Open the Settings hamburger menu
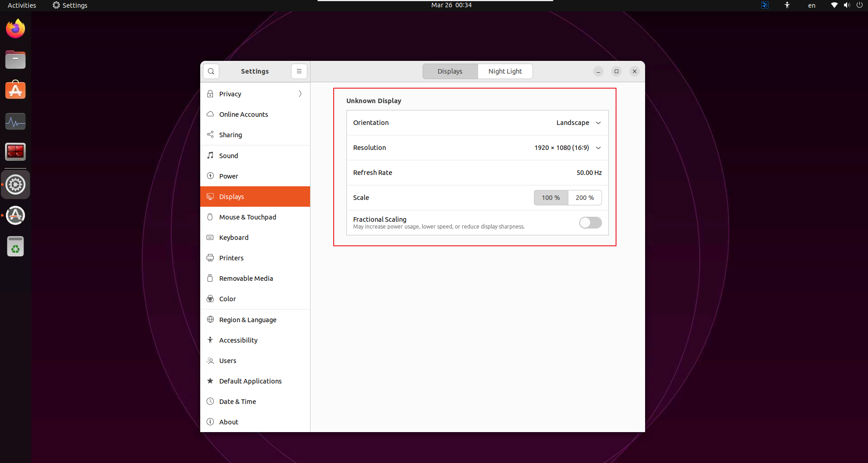 [x=299, y=71]
